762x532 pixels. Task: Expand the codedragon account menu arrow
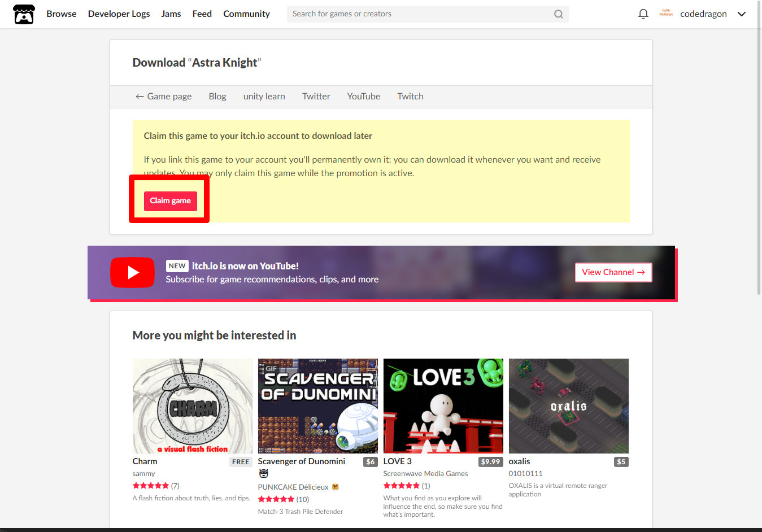pyautogui.click(x=742, y=14)
